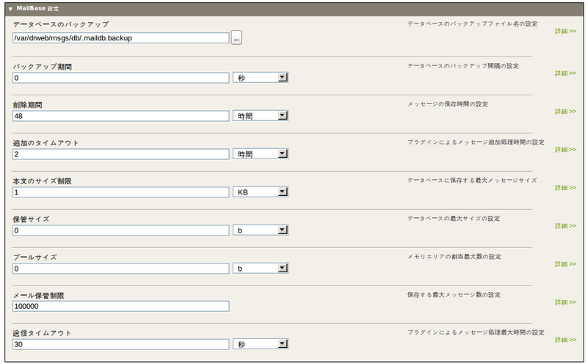Click the 削除期間 label
Screen dimensions: 588x364
pyautogui.click(x=27, y=105)
